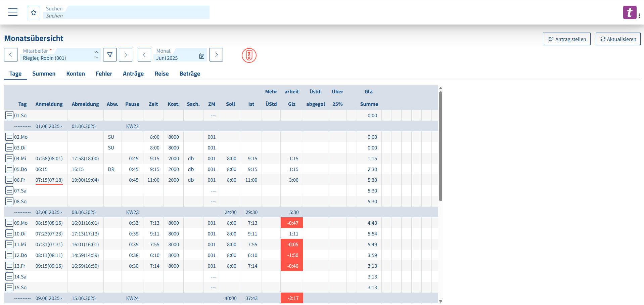The height and width of the screenshot is (305, 644).
Task: Open the row menu icon for 04.Mi
Action: coord(9,158)
